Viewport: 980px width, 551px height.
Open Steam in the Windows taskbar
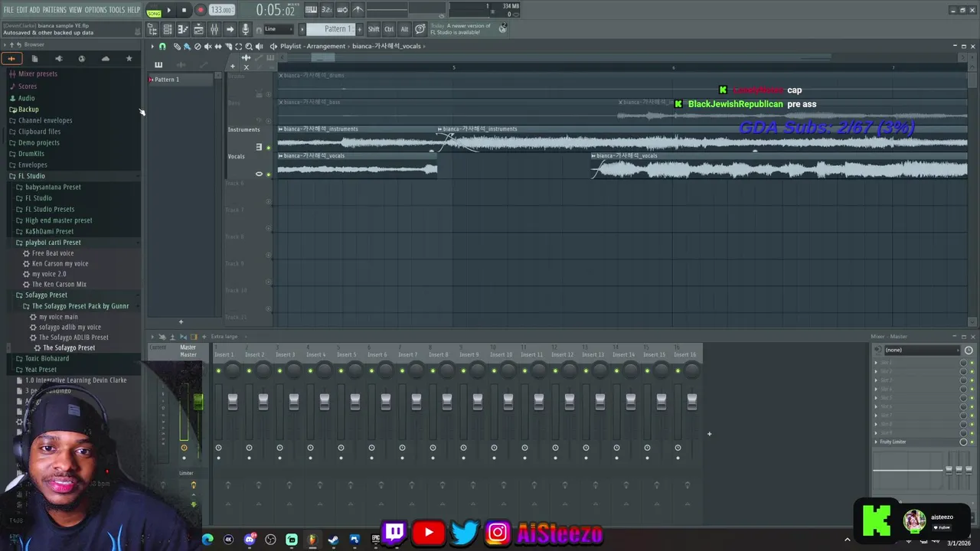coord(333,540)
